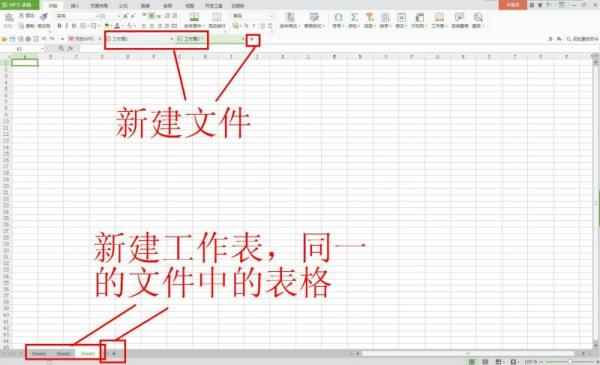Viewport: 600px width, 365px height.
Task: Increase font size with large A
Action: tap(126, 16)
